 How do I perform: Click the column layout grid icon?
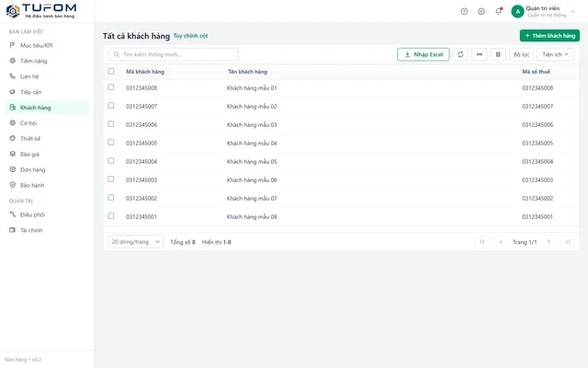click(x=498, y=54)
